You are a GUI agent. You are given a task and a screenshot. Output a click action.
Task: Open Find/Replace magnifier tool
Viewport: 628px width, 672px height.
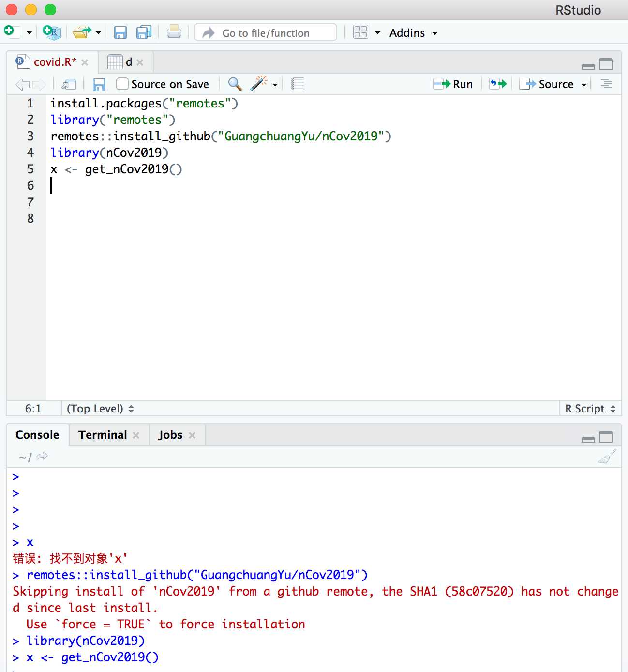click(235, 84)
